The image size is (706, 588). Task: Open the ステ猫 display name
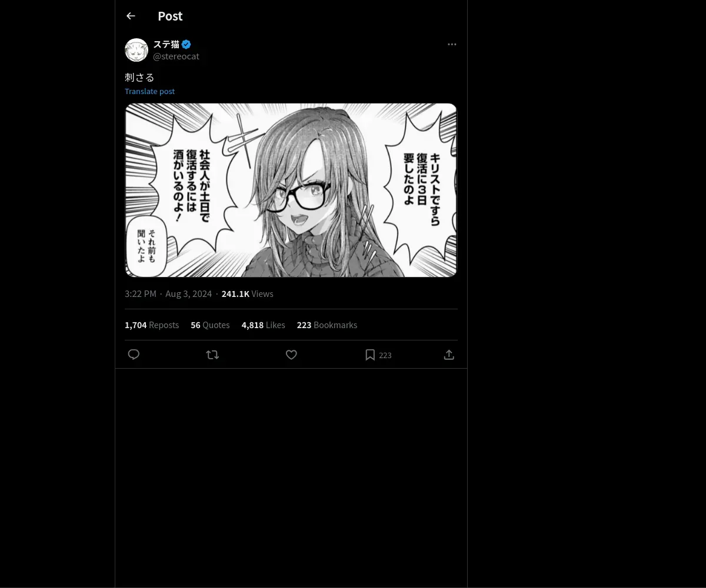point(166,44)
